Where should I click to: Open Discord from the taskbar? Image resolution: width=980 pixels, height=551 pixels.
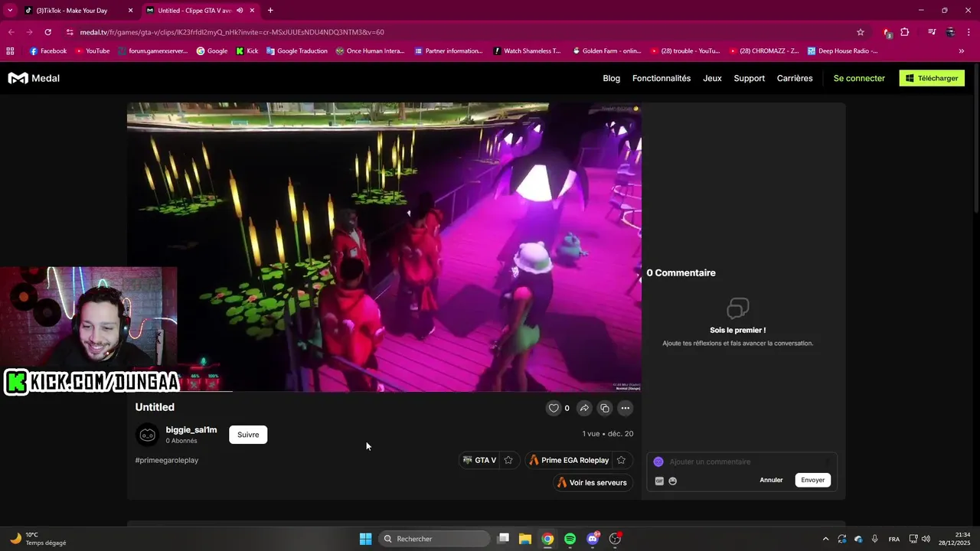point(592,539)
